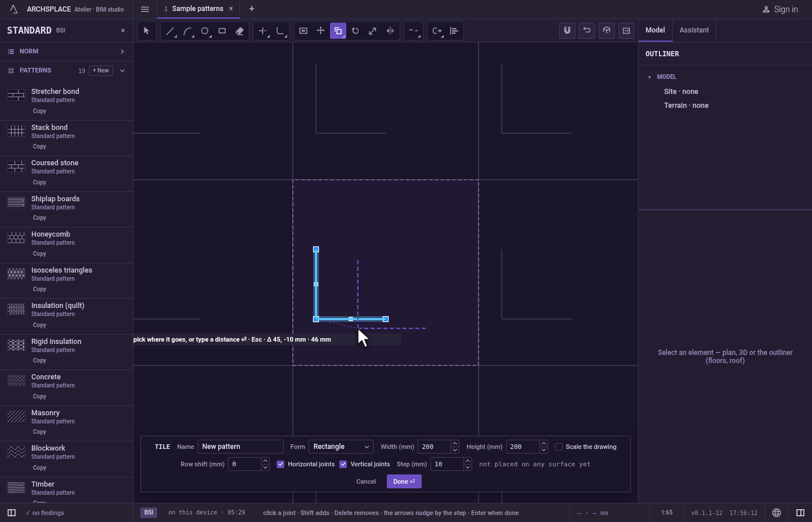Toggle right sidebar panel in status bar
The height and width of the screenshot is (522, 812).
(x=800, y=513)
